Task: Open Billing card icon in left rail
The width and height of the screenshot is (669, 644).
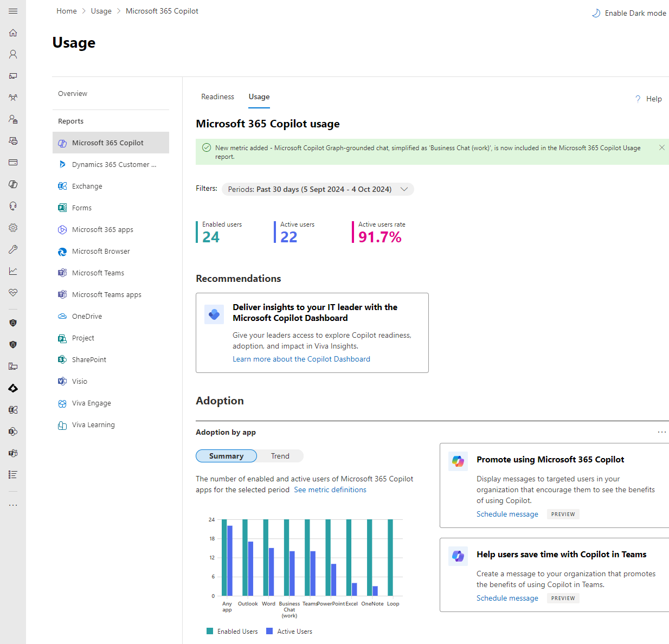Action: pyautogui.click(x=13, y=163)
